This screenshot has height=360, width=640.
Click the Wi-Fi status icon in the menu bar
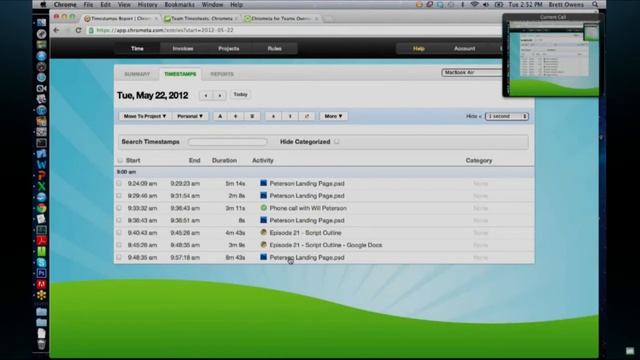click(x=474, y=4)
